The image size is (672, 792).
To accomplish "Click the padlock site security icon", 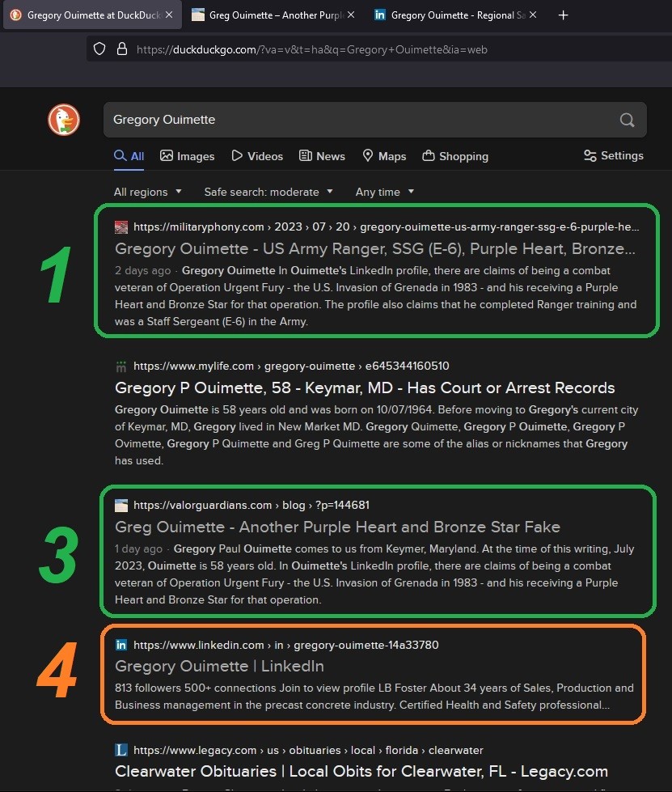I will pyautogui.click(x=121, y=49).
